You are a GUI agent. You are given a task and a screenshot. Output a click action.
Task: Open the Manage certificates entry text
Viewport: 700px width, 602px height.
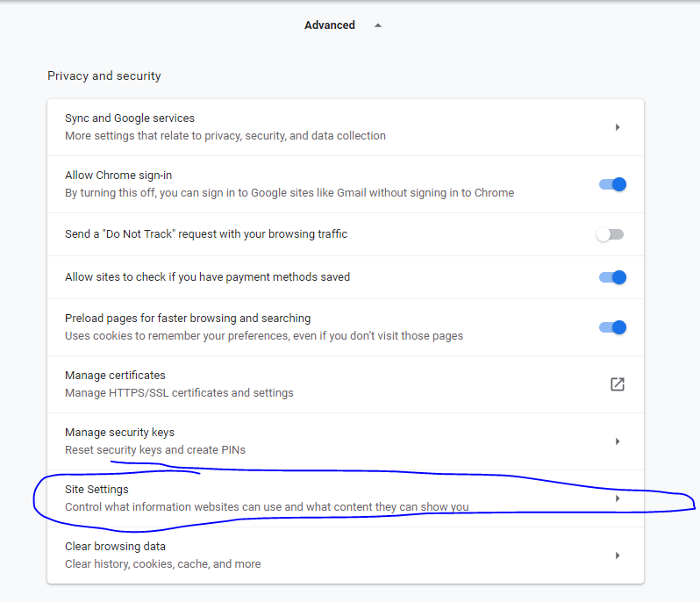tap(115, 376)
